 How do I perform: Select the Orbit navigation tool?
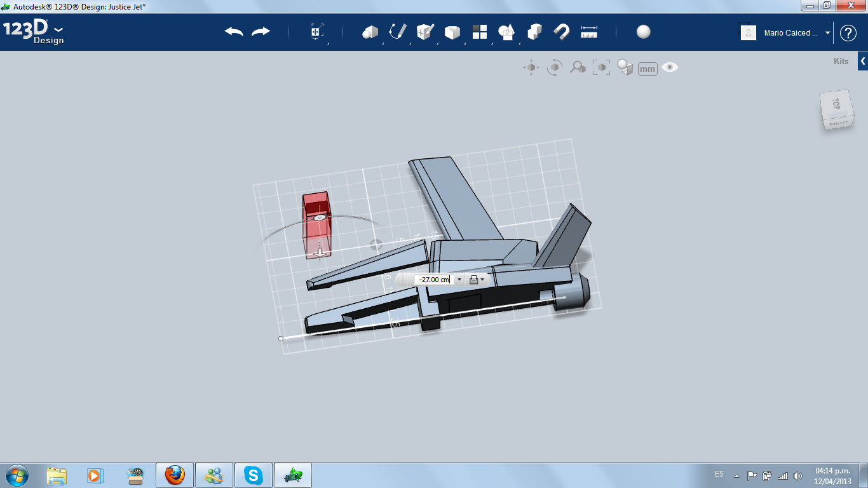coord(555,67)
